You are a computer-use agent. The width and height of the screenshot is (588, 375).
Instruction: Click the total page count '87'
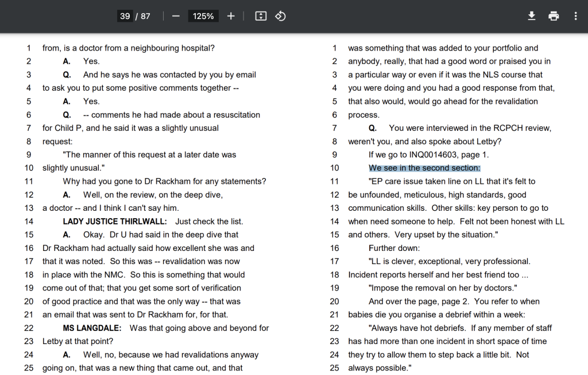pos(145,16)
